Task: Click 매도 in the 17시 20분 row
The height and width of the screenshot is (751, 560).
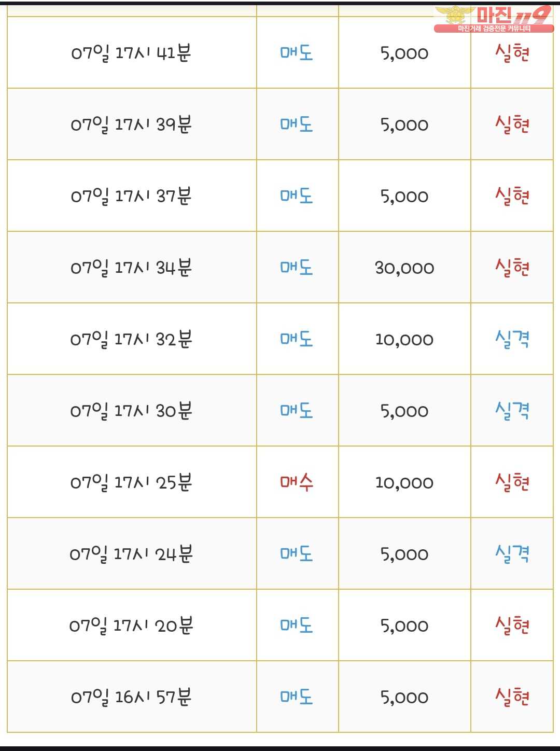Action: (x=297, y=625)
